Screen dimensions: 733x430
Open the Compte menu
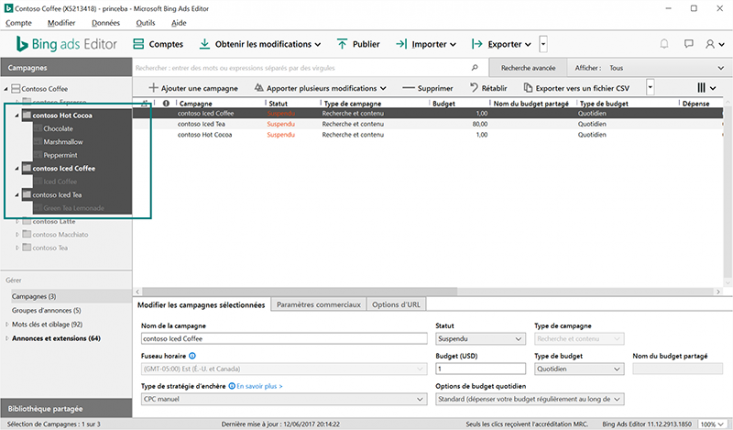[x=18, y=23]
